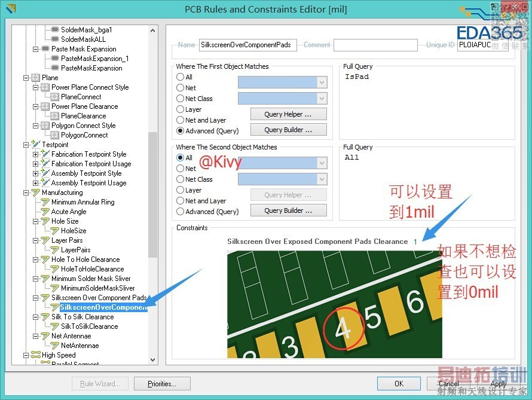
Task: Click the Testpoint category icon
Action: 36,145
